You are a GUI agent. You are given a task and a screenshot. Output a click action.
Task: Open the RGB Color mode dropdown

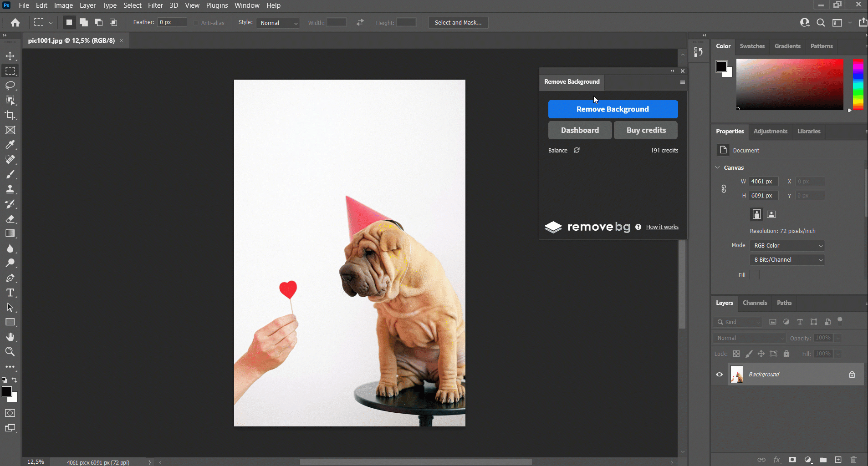point(786,246)
